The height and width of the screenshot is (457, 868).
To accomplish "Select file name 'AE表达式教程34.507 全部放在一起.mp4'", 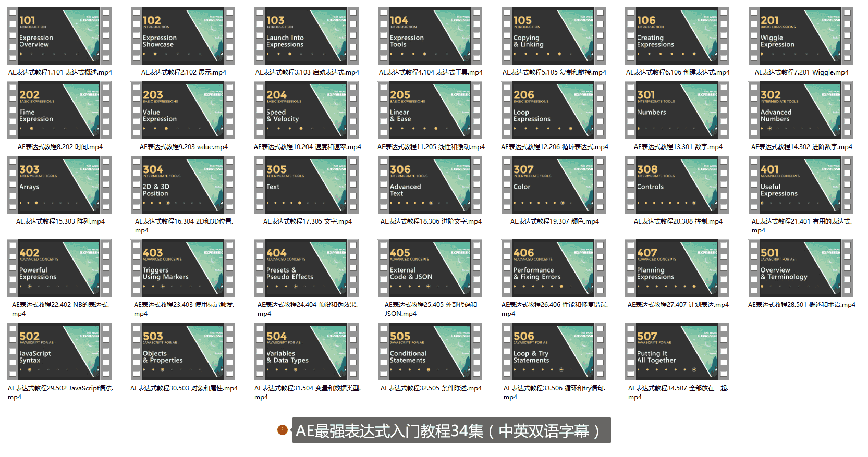I will point(678,392).
